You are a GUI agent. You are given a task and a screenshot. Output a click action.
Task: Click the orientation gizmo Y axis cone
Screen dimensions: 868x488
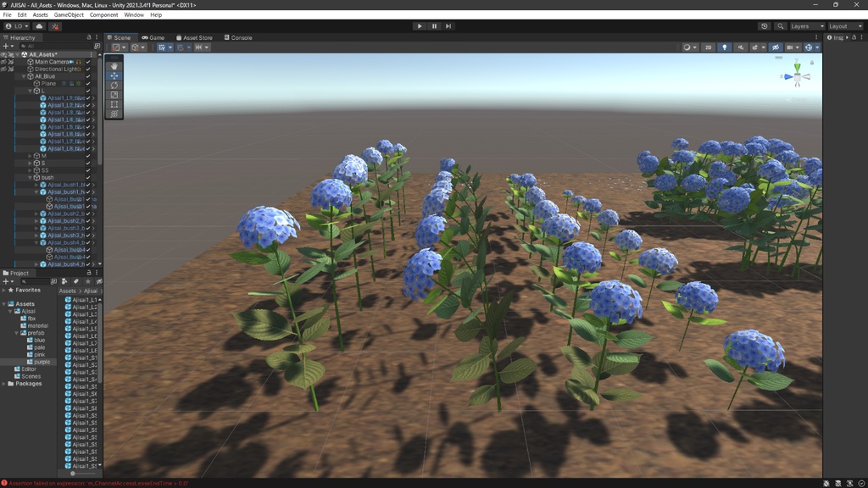coord(797,68)
